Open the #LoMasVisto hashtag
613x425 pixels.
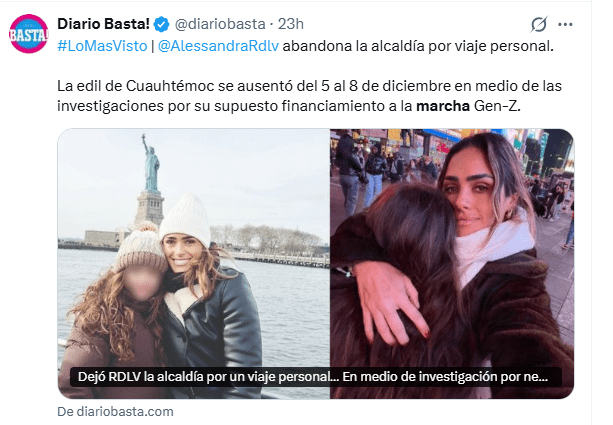pos(102,46)
